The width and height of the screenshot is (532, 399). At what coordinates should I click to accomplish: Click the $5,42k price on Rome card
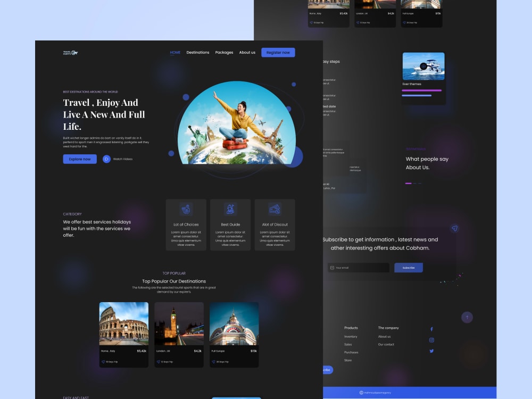[142, 351]
